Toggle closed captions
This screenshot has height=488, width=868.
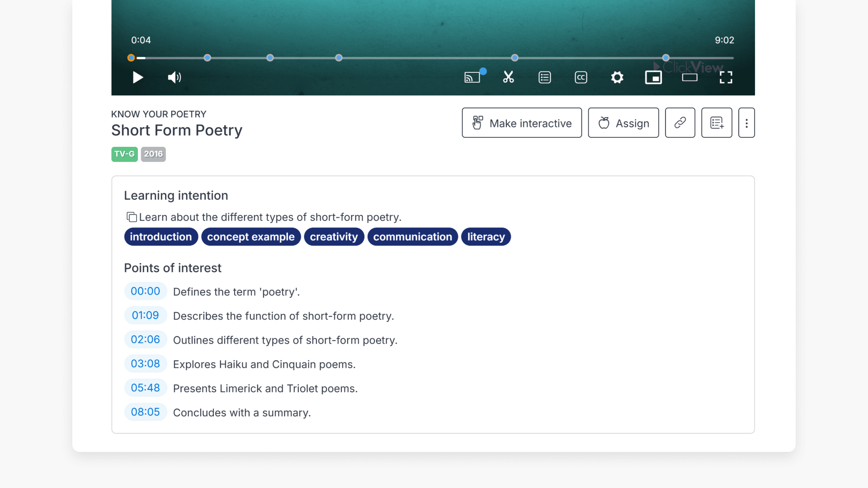581,78
